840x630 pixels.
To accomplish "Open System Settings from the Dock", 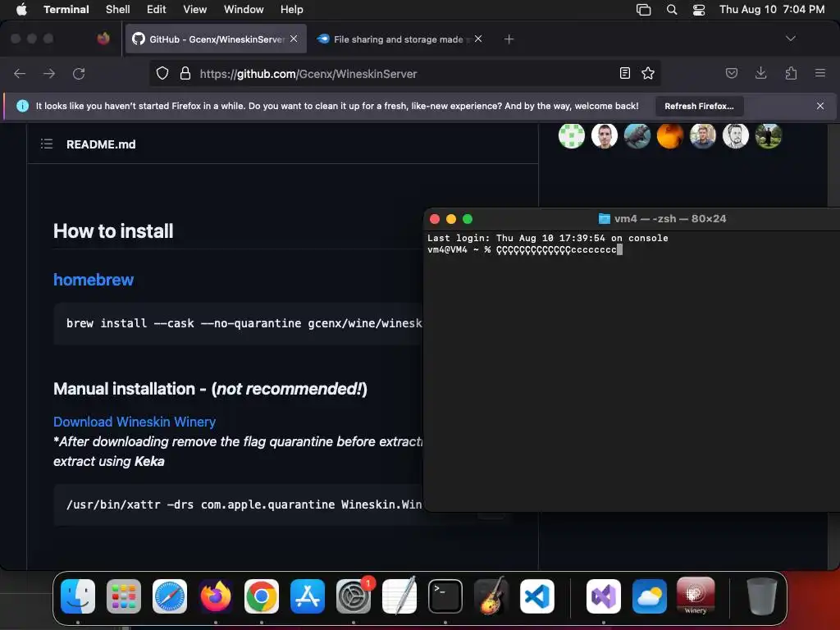I will [354, 596].
